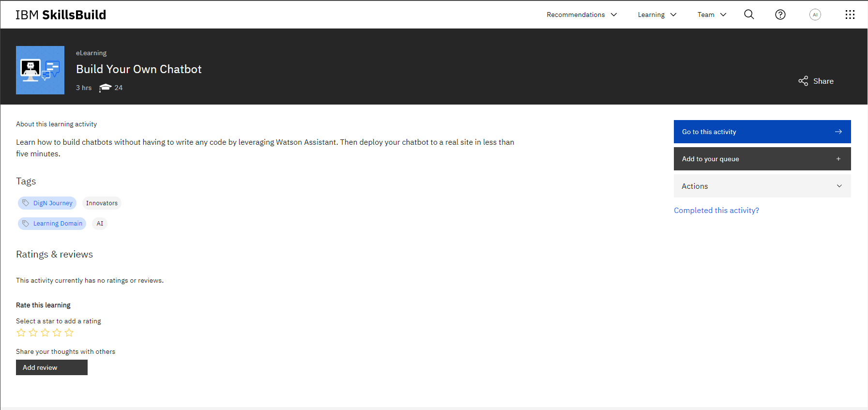This screenshot has width=868, height=410.
Task: Click the chatbot course thumbnail
Action: tap(40, 70)
